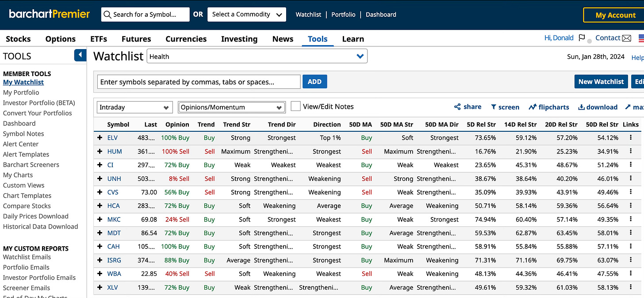
Task: Click the share icon link
Action: click(468, 107)
